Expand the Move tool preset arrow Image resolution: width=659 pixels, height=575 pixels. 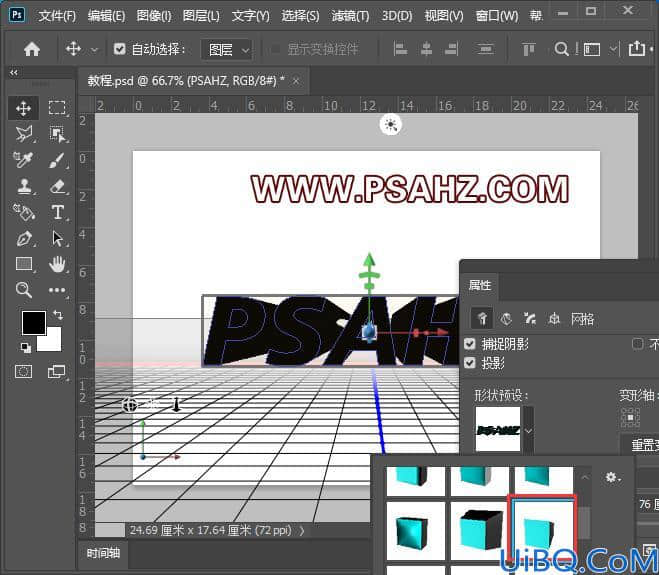tap(95, 50)
